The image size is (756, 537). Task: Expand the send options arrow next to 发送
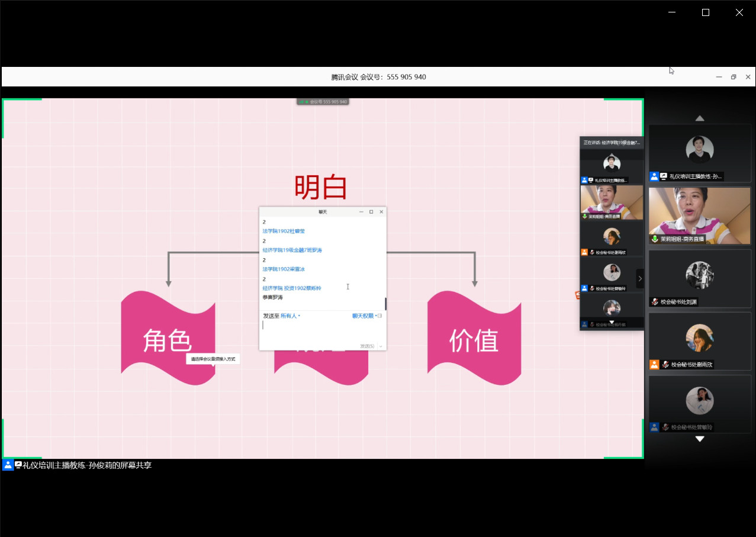(x=381, y=346)
